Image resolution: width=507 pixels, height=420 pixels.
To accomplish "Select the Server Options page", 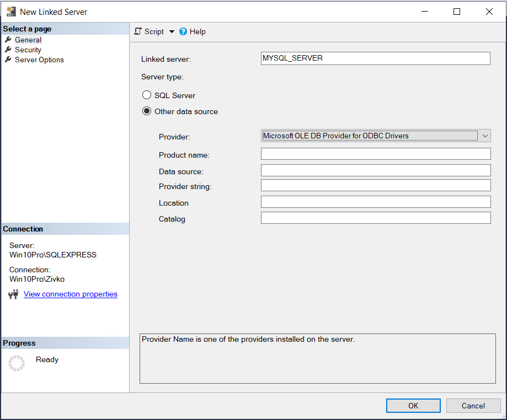I will pos(39,60).
